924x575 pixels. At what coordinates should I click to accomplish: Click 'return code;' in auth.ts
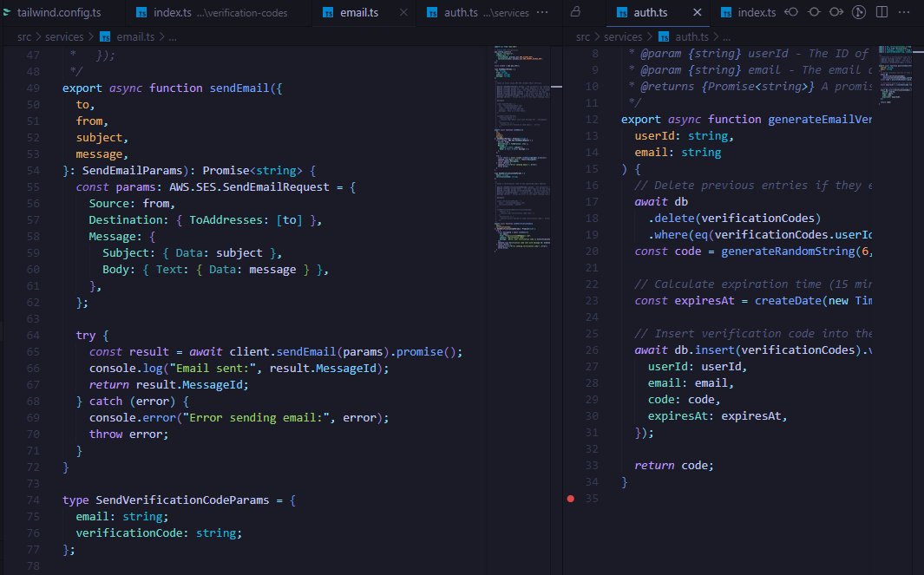click(673, 466)
